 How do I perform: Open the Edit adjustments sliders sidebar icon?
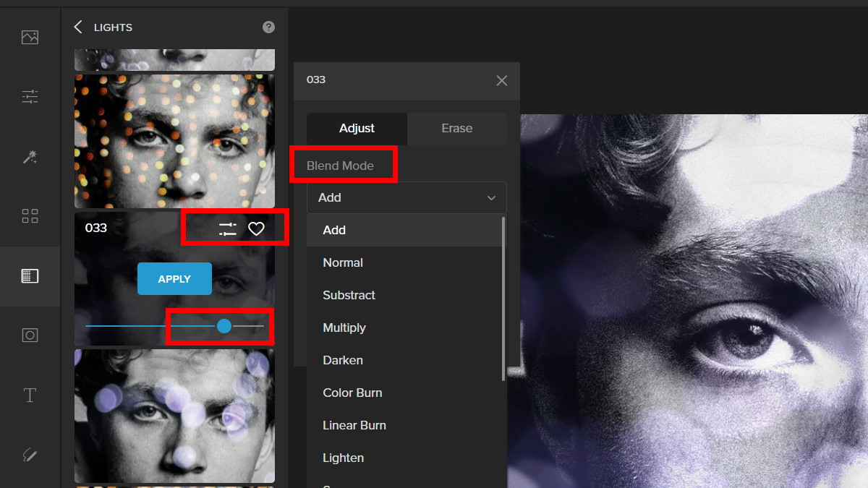coord(30,96)
